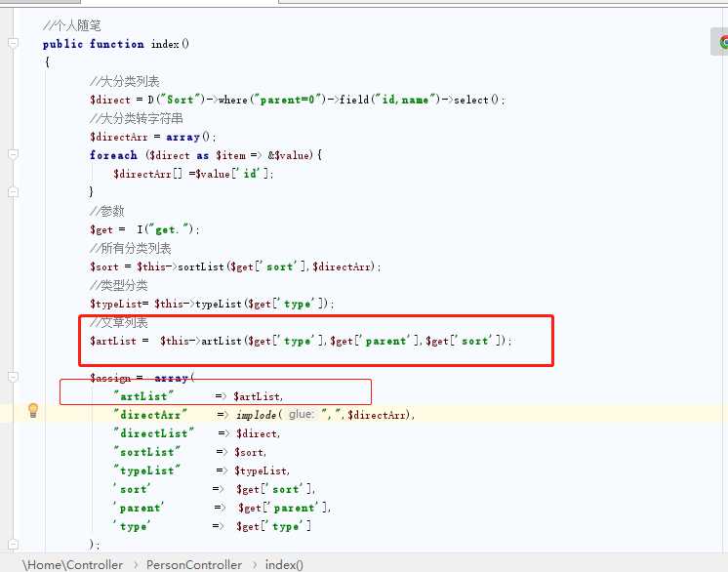This screenshot has height=572, width=728.
Task: Click the comment '//参数'
Action: click(x=106, y=211)
